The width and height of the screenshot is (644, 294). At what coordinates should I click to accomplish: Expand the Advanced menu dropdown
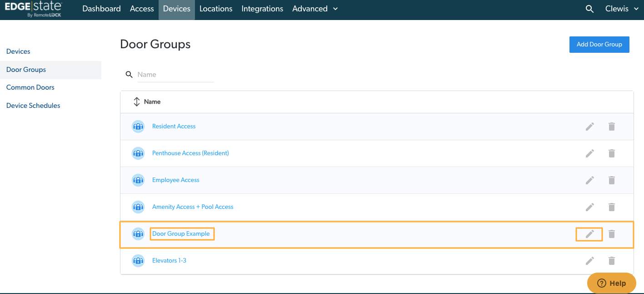pyautogui.click(x=315, y=9)
